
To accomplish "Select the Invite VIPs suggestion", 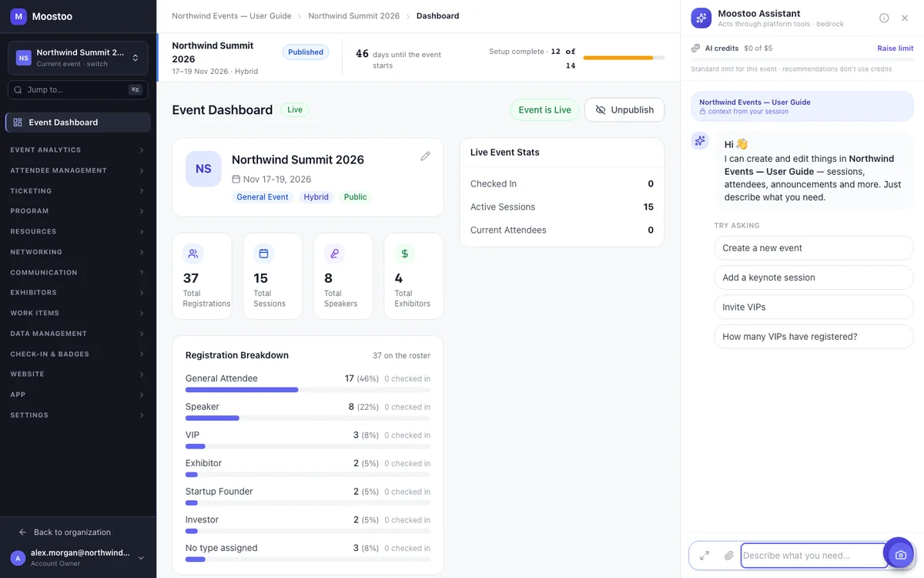I will (x=814, y=307).
